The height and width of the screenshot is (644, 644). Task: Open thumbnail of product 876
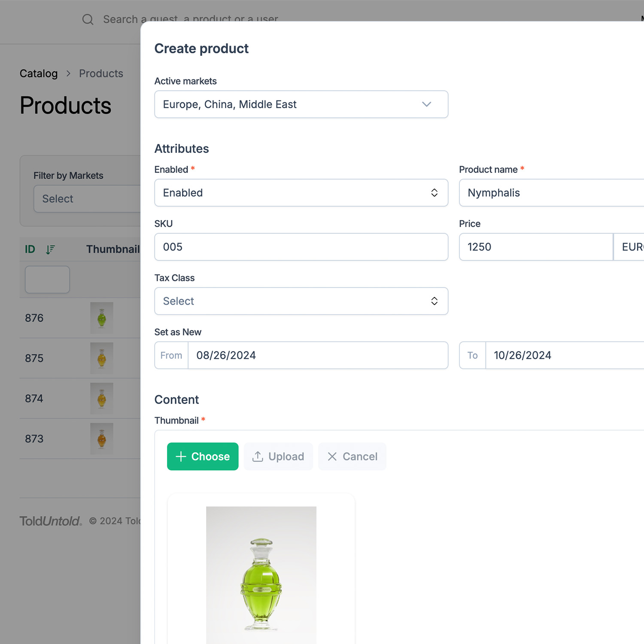(x=102, y=318)
